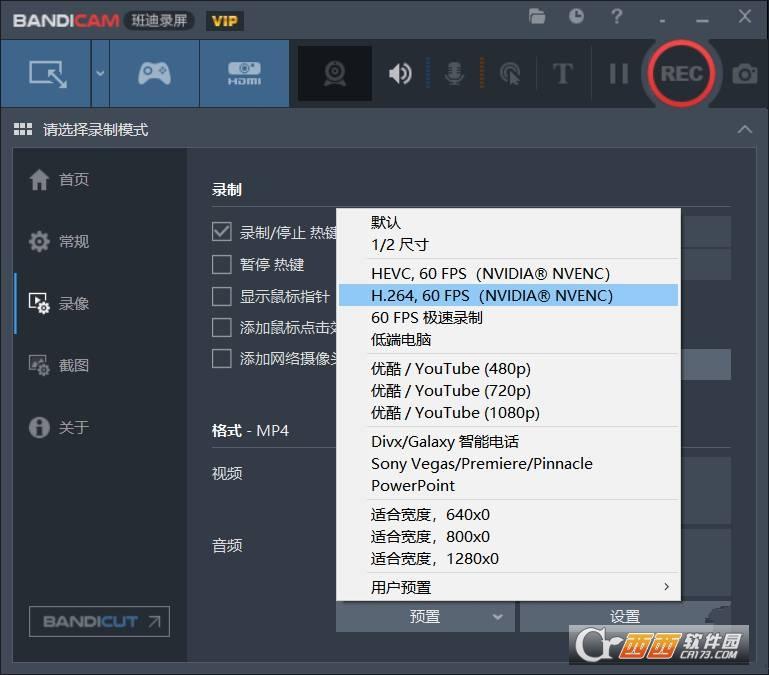Open the screen mode dropdown arrow
This screenshot has height=675, width=769.
(x=100, y=74)
